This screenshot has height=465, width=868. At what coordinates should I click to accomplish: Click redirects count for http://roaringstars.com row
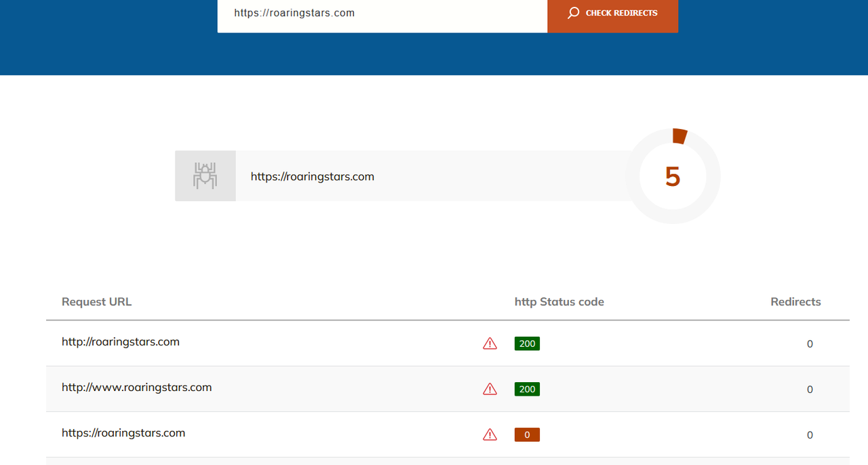coord(810,344)
